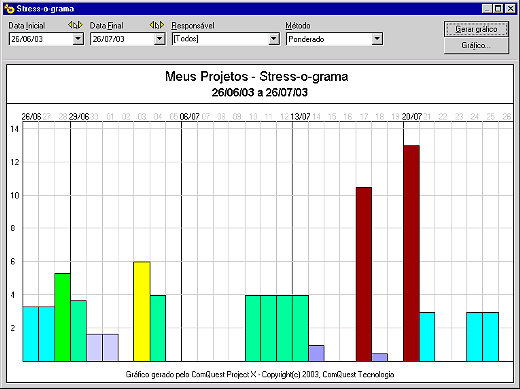Viewport: 520px width, 389px height.
Task: Click right arrow beside Data Final
Action: (162, 25)
